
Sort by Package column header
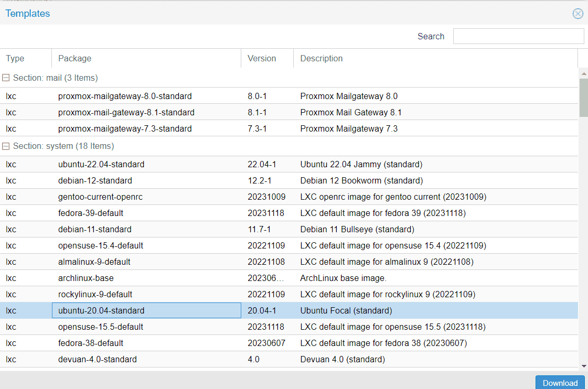point(146,59)
